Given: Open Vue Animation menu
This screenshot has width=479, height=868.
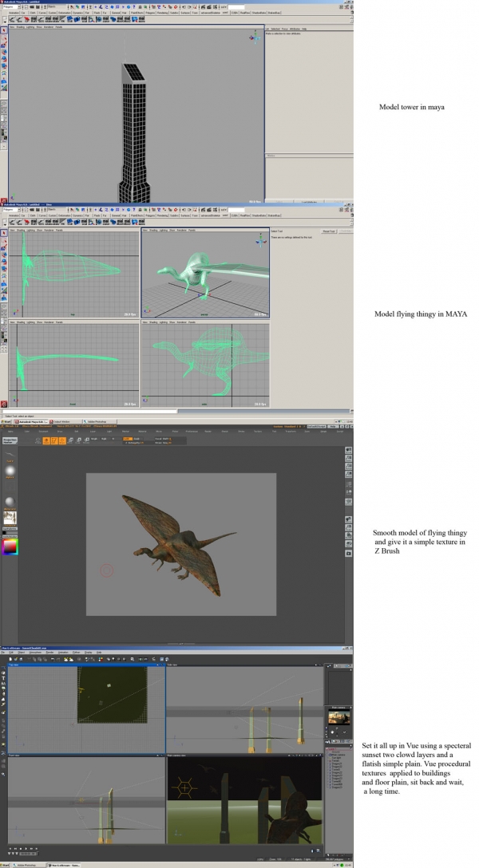Looking at the screenshot, I should click(x=63, y=652).
